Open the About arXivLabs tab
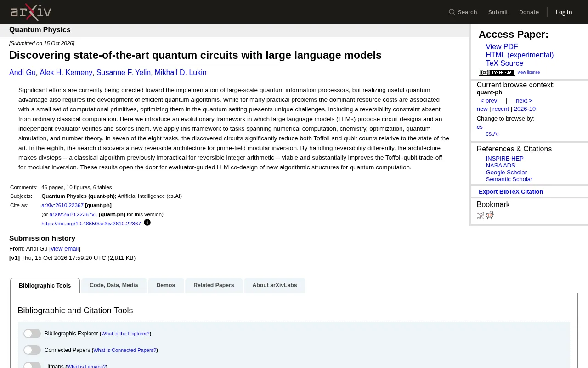 click(x=275, y=285)
